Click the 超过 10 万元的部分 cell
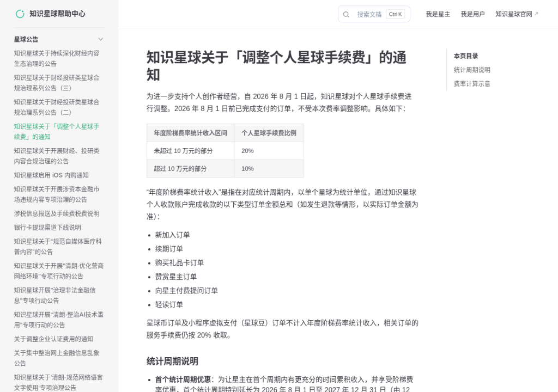 190,169
